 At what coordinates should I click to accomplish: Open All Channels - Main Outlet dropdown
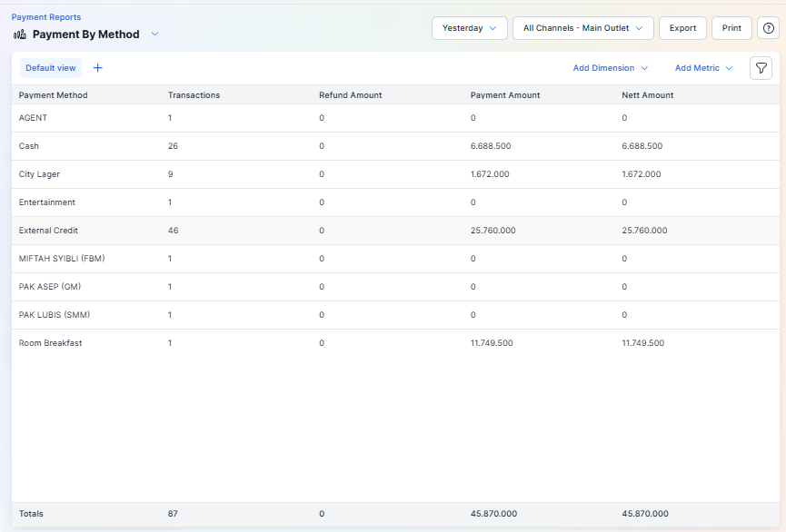[x=582, y=28]
